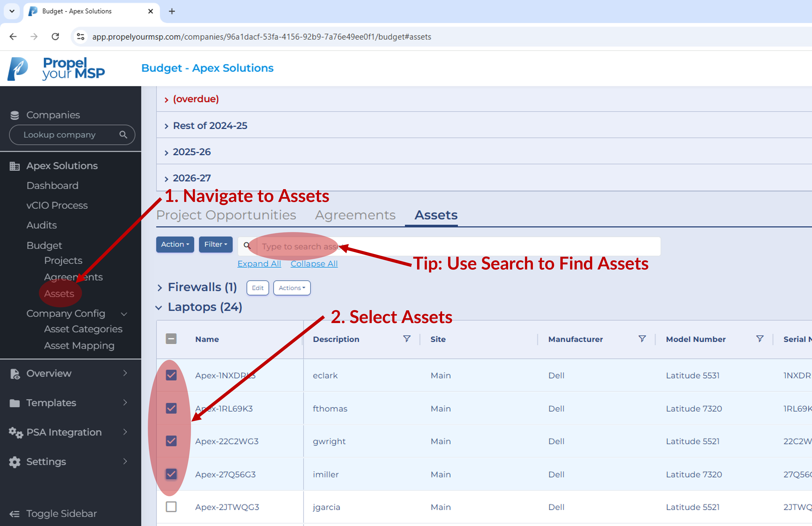Screen dimensions: 812x526
Task: Filter the Manufacturer column via funnel icon
Action: click(x=642, y=339)
